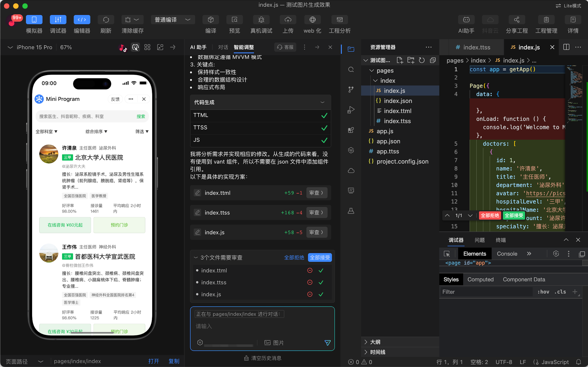Click the Douyin music note icon in simulator bar

123,48
